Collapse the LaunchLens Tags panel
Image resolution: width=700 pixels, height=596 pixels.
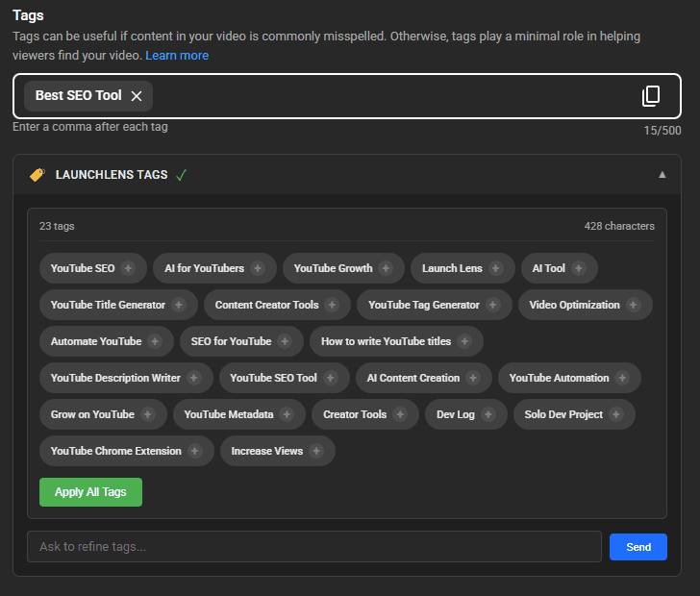click(x=662, y=175)
